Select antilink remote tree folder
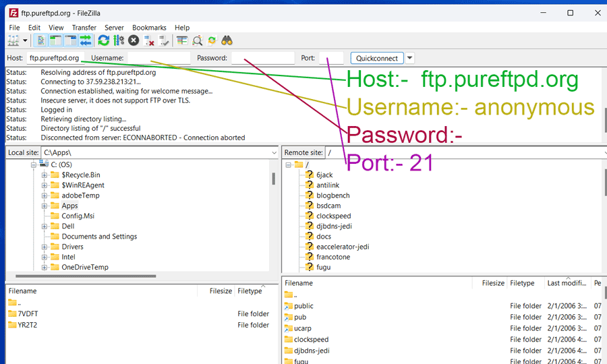The height and width of the screenshot is (364, 607). [328, 185]
